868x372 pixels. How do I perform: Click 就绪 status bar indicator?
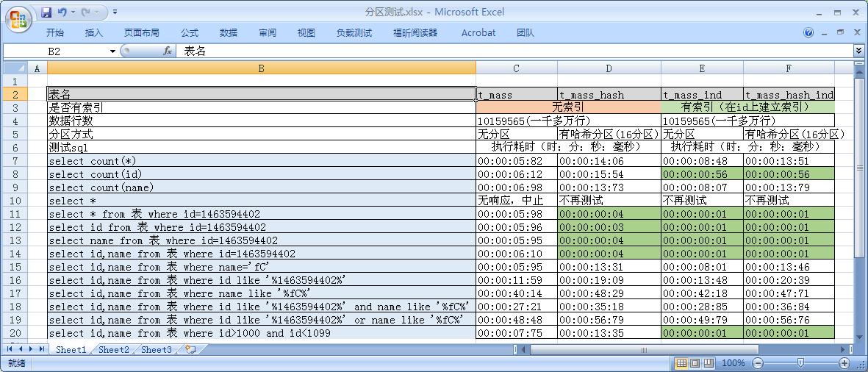coord(16,363)
